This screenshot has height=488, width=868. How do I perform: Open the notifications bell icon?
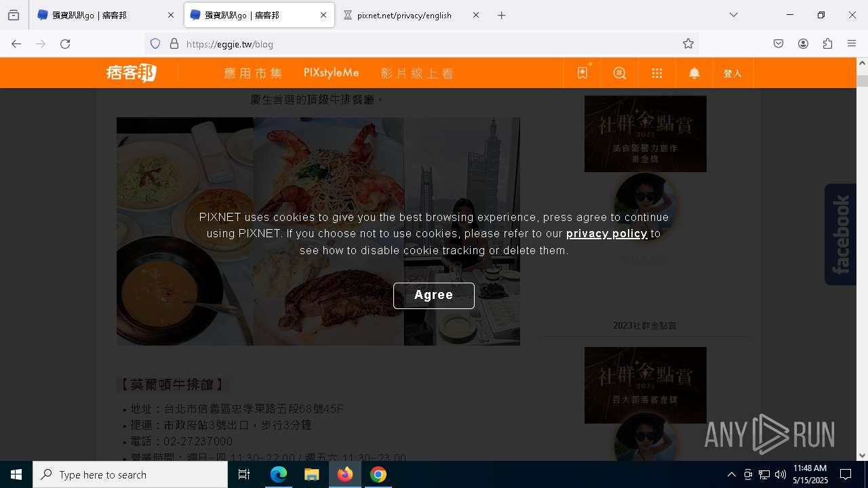(x=694, y=73)
